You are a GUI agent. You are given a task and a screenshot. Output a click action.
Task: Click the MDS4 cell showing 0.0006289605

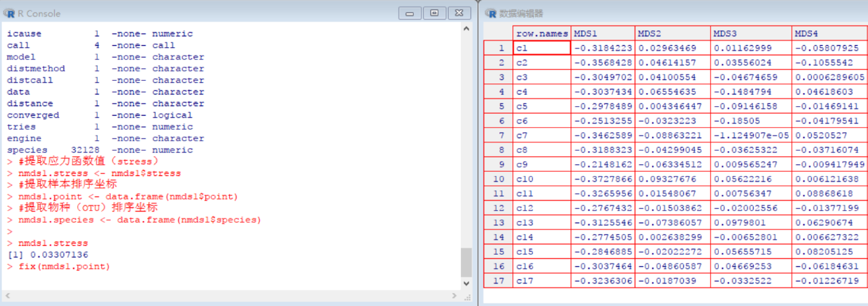coord(828,77)
